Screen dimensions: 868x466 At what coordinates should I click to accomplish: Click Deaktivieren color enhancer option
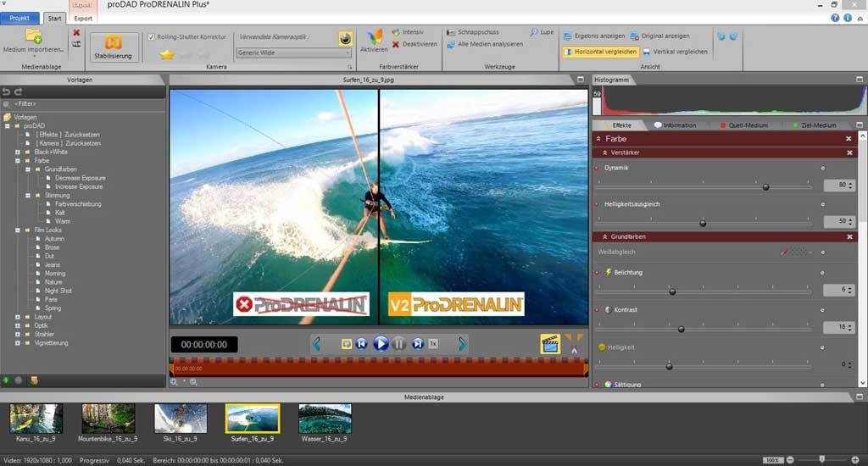pos(415,44)
